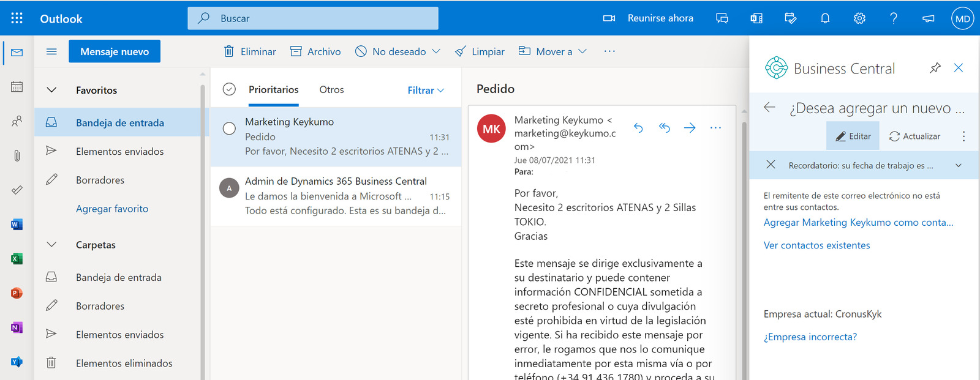Open Bandeja de entrada under Carpetas

point(118,277)
